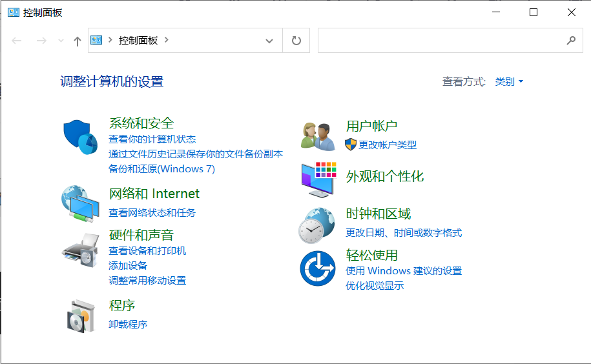The image size is (591, 364).
Task: Open 通过文件历史记录保存你的文件备份副本 link
Action: coord(196,154)
